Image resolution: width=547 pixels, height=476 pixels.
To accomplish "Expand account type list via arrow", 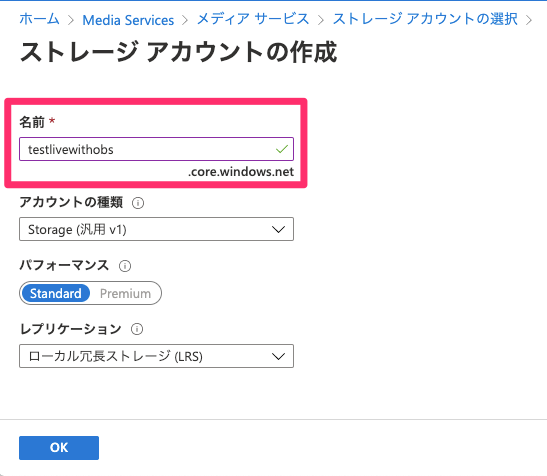I will (278, 229).
